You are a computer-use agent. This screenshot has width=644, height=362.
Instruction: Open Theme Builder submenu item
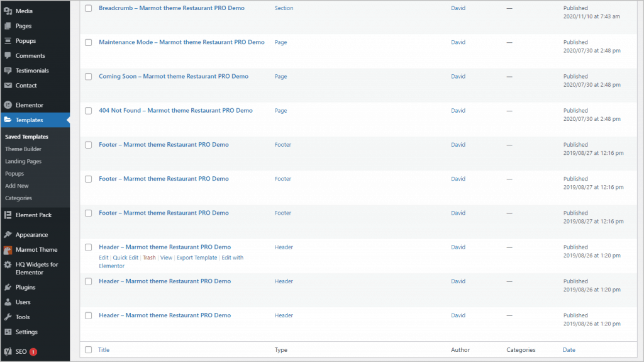tap(23, 149)
